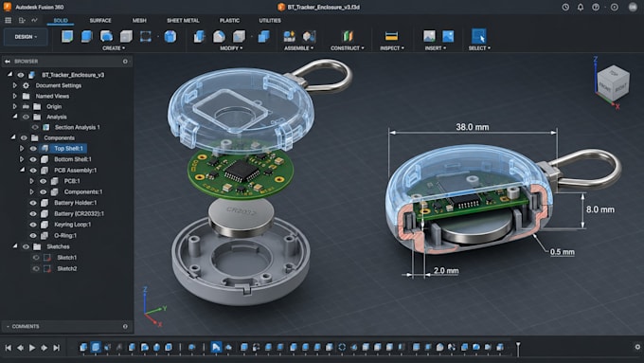Image resolution: width=644 pixels, height=363 pixels.
Task: Open notifications bell icon
Action: point(581,7)
